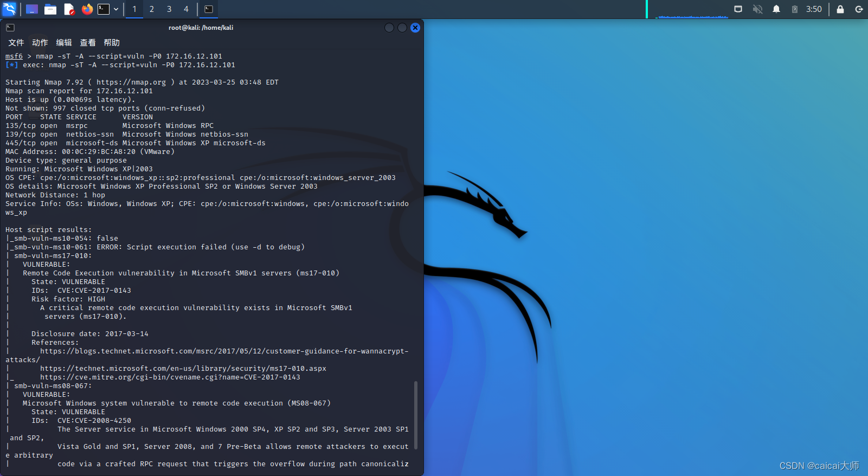Click the 'Network Distance: 1 hop' line
Viewport: 868px width, 476px height.
[55, 195]
